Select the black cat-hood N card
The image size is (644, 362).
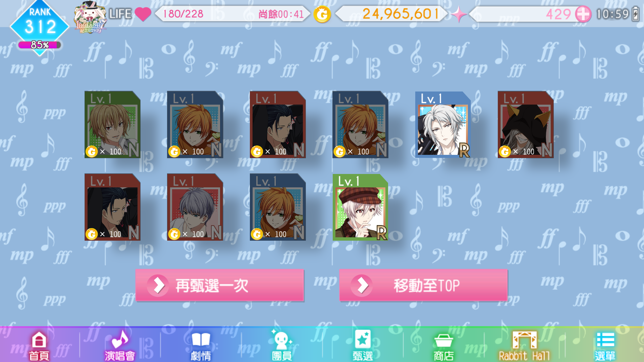[526, 124]
